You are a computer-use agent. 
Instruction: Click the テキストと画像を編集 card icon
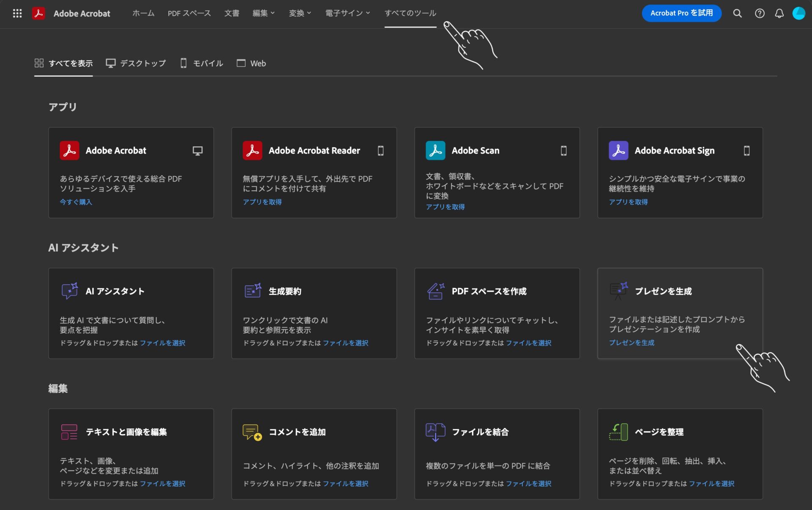[x=69, y=432]
